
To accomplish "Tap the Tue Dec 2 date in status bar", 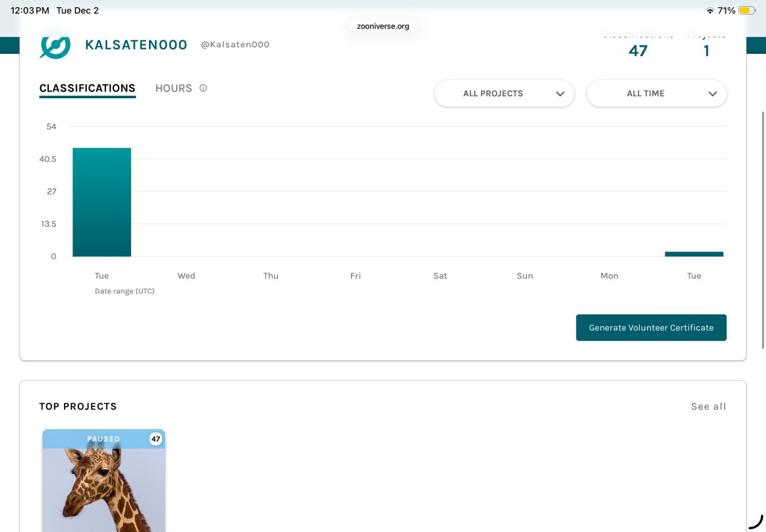I will click(x=77, y=11).
